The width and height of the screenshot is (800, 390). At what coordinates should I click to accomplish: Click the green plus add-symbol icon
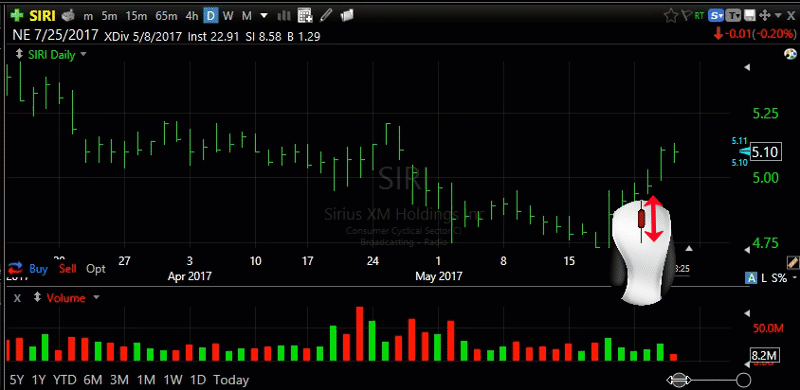[17, 15]
